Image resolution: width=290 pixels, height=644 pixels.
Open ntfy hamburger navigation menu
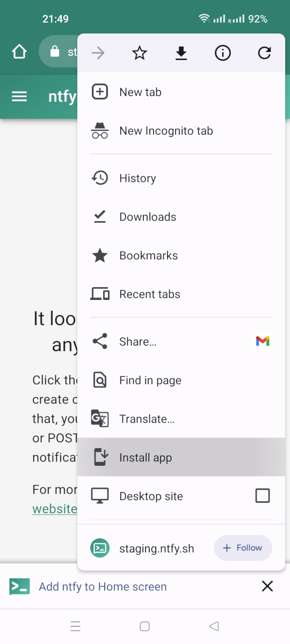(x=19, y=97)
